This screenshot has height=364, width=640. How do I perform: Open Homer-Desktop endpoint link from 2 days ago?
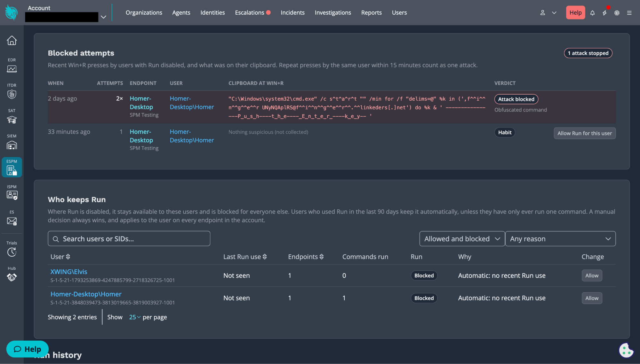click(141, 103)
